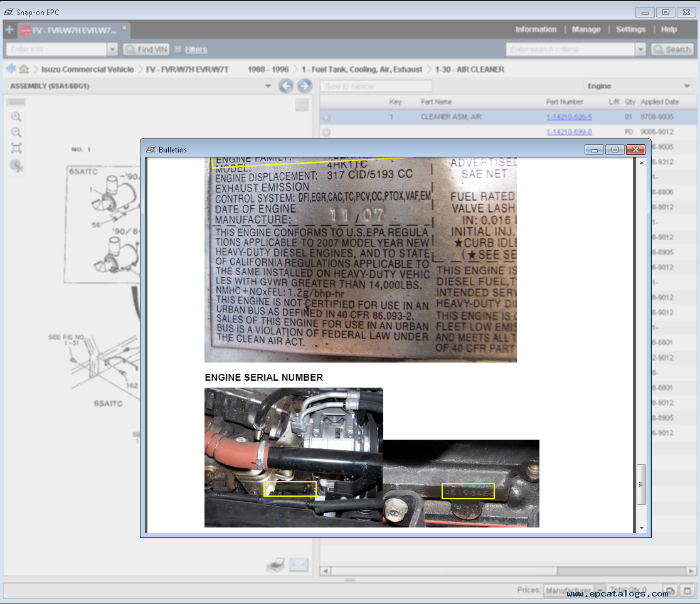This screenshot has height=604, width=700.
Task: Open the Engine filter dropdown
Action: (x=687, y=86)
